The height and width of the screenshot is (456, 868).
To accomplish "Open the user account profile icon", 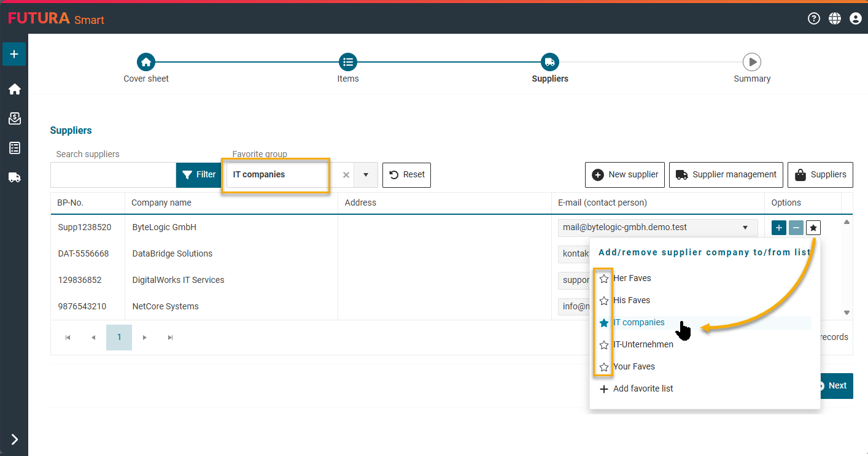I will (856, 18).
